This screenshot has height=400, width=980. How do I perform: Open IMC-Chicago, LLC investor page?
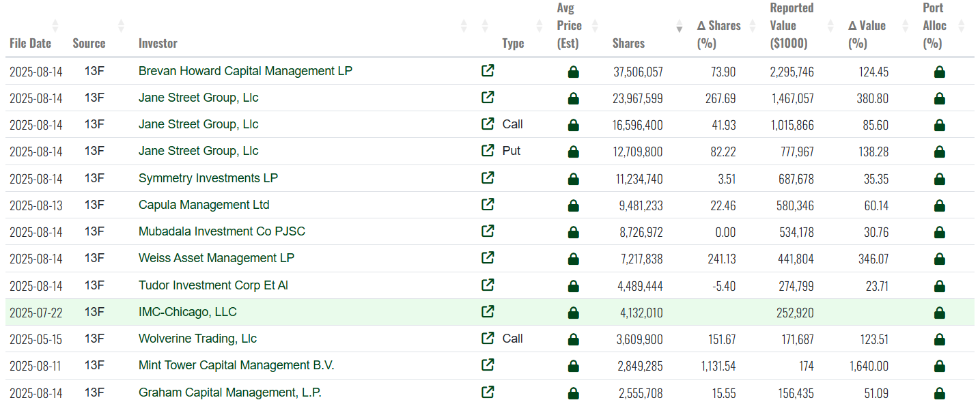187,311
